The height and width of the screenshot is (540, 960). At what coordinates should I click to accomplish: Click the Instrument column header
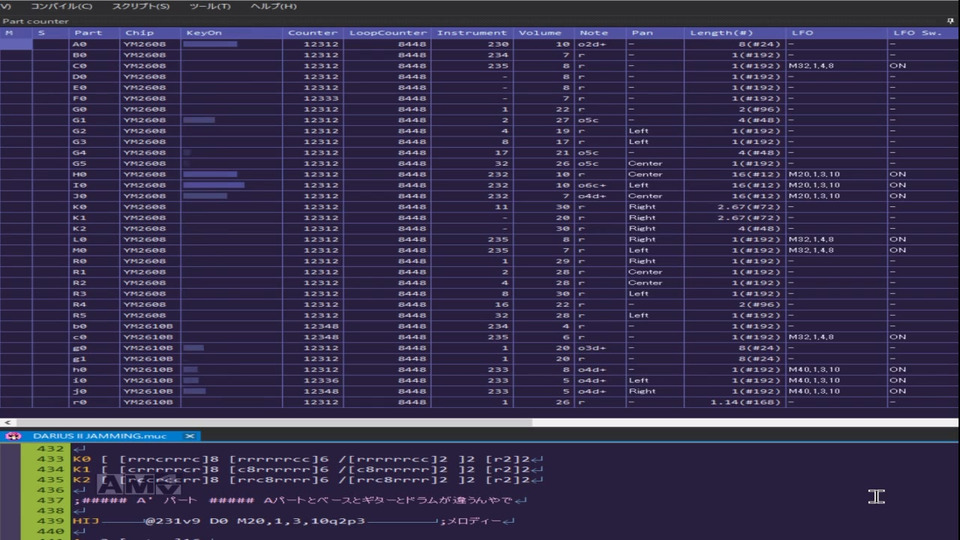473,33
